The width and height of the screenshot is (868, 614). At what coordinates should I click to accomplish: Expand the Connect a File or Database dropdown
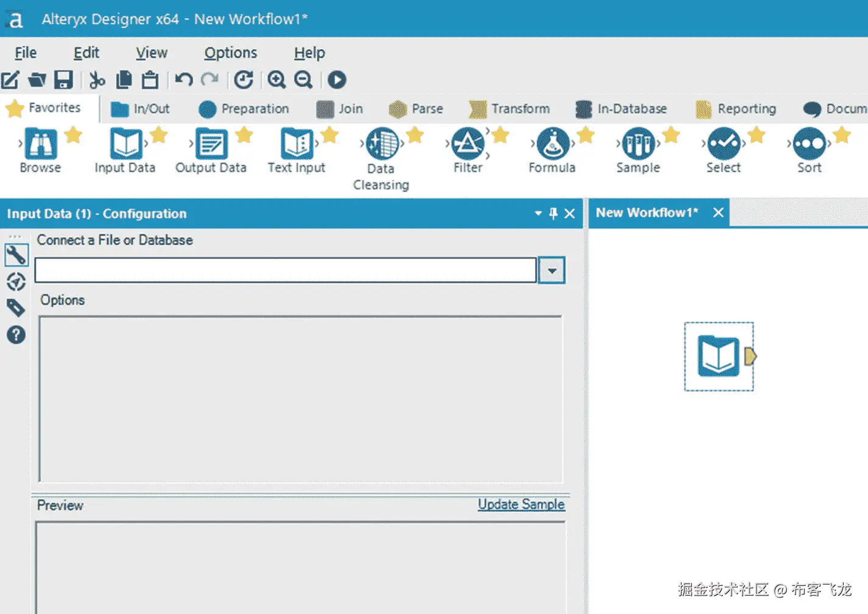552,270
